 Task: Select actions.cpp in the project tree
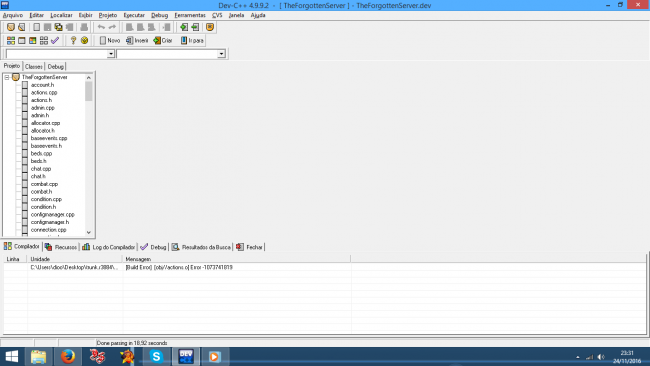[44, 92]
